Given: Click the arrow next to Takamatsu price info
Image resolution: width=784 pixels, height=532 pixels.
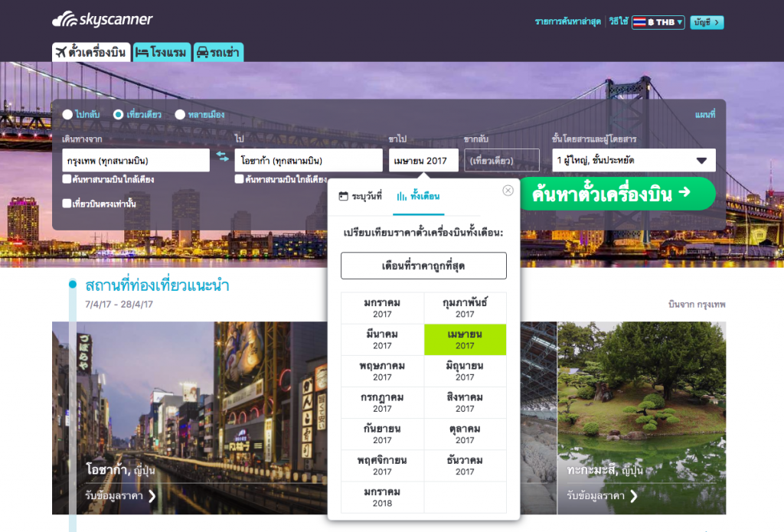Looking at the screenshot, I should 633,496.
